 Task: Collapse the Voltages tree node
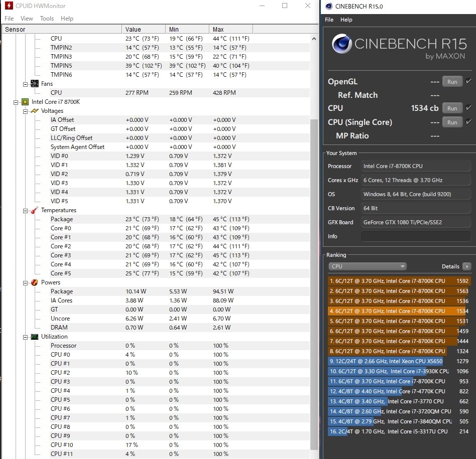[x=25, y=111]
